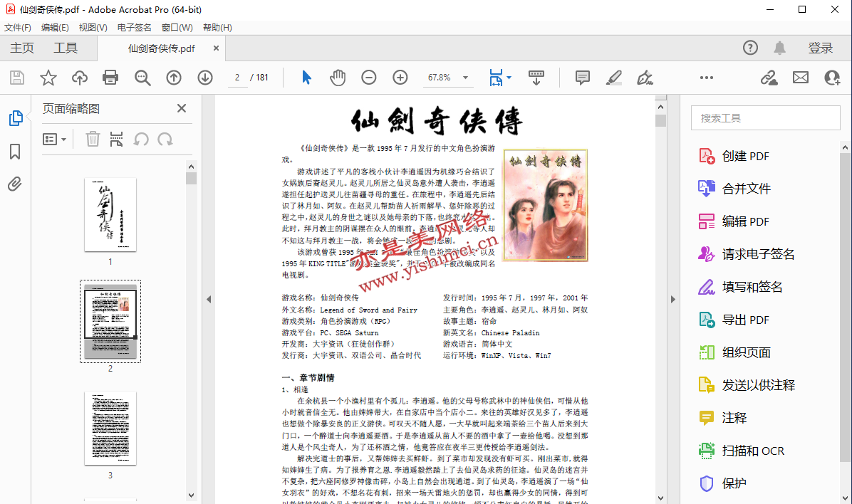
Task: Open the 填写和签名 tool
Action: tap(740, 287)
